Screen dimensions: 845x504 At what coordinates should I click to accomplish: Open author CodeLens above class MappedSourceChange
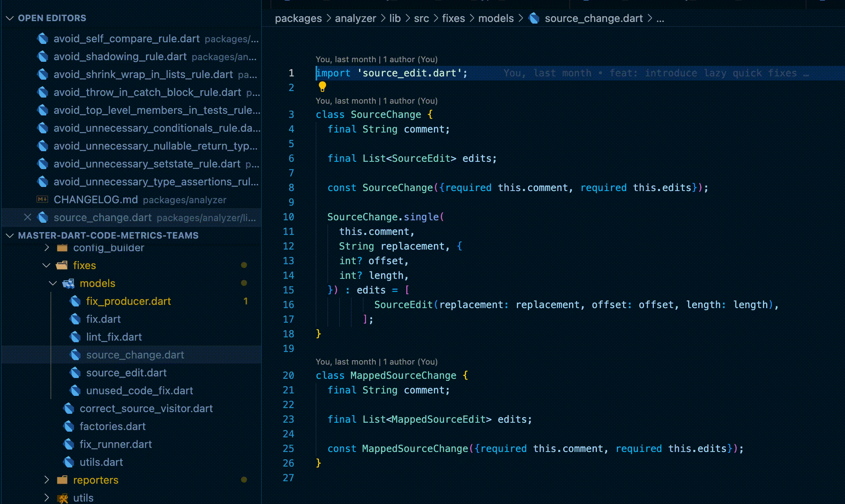(x=377, y=362)
